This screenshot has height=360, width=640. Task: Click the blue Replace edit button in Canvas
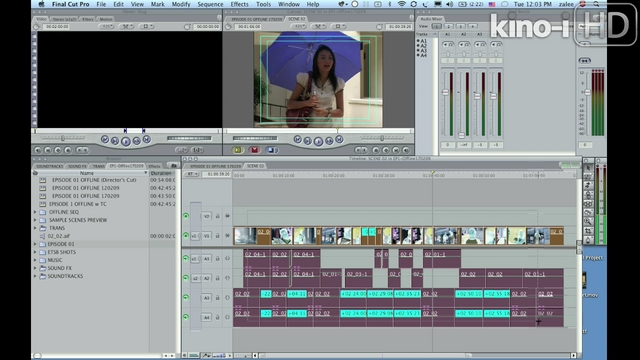pyautogui.click(x=271, y=150)
